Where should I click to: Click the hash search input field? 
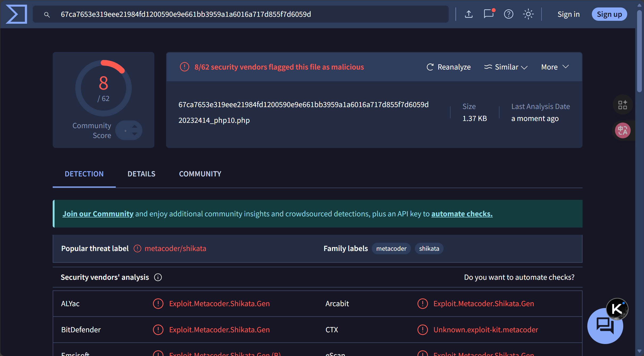tap(240, 14)
